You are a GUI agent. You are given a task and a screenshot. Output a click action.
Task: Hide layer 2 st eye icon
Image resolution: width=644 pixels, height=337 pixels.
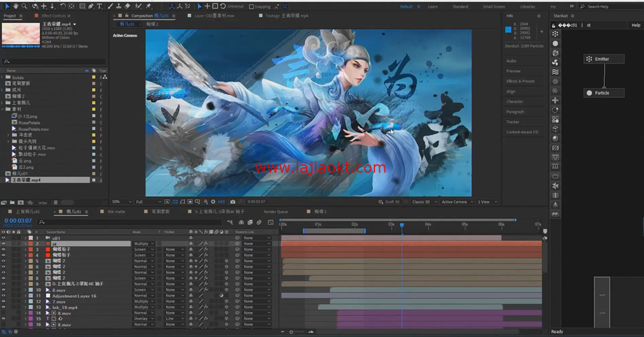(x=3, y=243)
